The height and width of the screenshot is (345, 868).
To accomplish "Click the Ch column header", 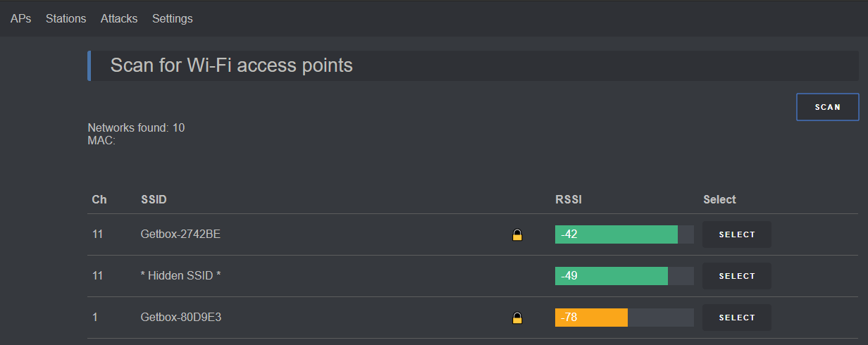I will 99,200.
